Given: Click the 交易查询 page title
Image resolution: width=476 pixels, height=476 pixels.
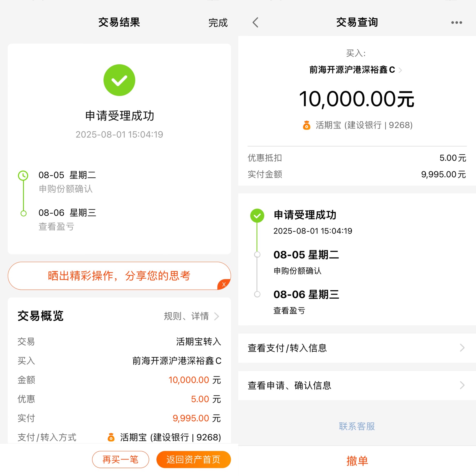Looking at the screenshot, I should [x=357, y=22].
